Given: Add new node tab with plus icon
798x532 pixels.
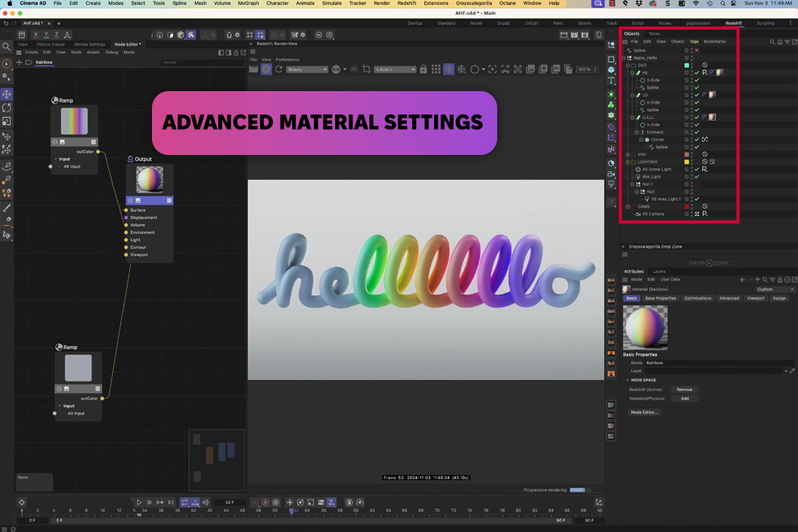Looking at the screenshot, I should tap(19, 62).
